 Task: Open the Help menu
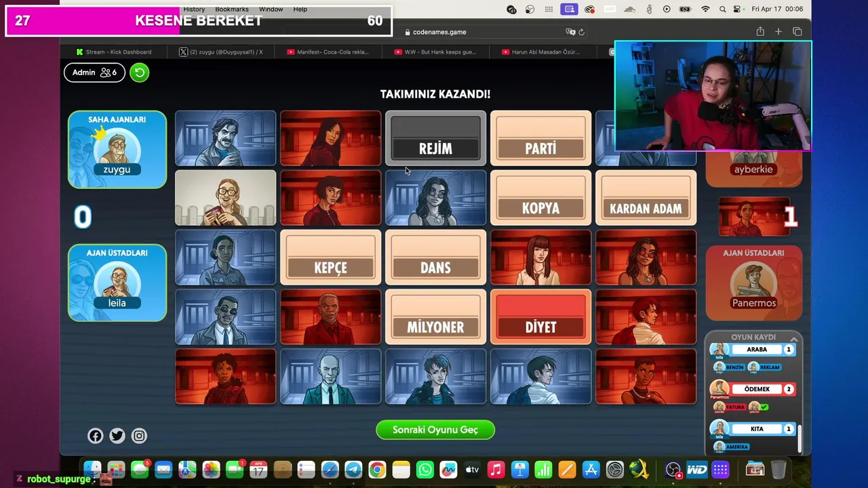(300, 9)
